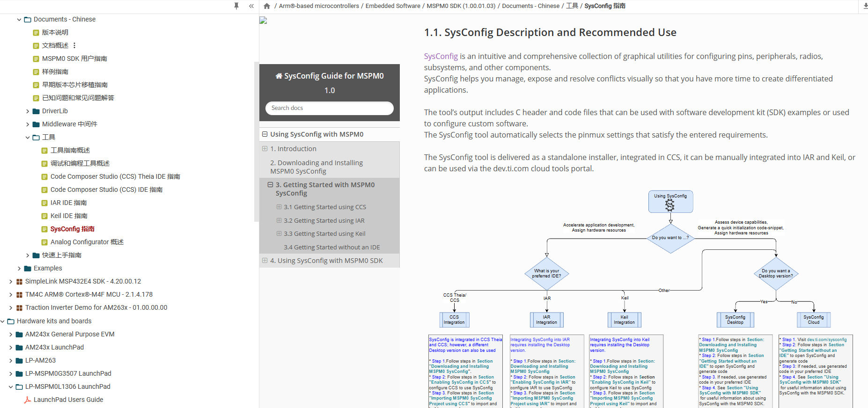868x408 pixels.
Task: Click the Search docs field
Action: [x=330, y=108]
